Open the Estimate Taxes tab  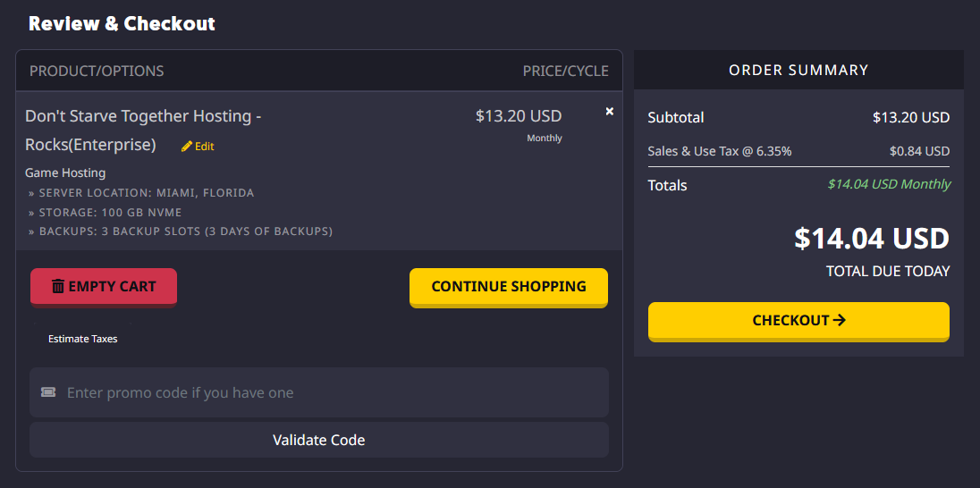point(82,339)
